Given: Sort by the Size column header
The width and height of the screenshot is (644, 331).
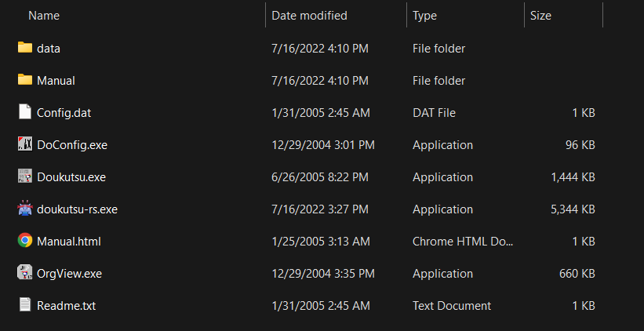Looking at the screenshot, I should click(540, 16).
